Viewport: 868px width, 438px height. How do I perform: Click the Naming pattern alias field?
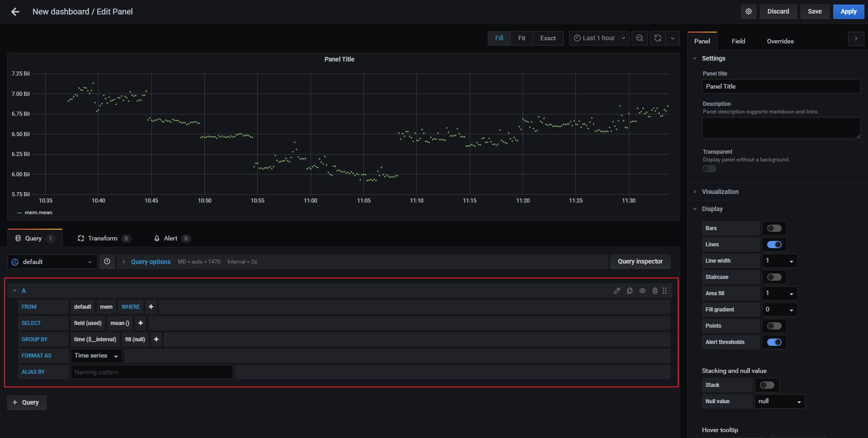[x=152, y=372]
